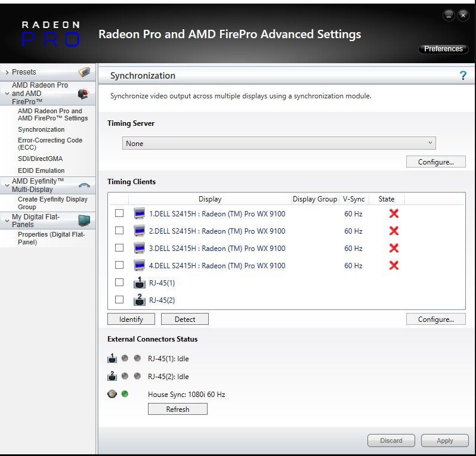Minimize the Radeon Pro settings window
476x456 pixels.
449,15
